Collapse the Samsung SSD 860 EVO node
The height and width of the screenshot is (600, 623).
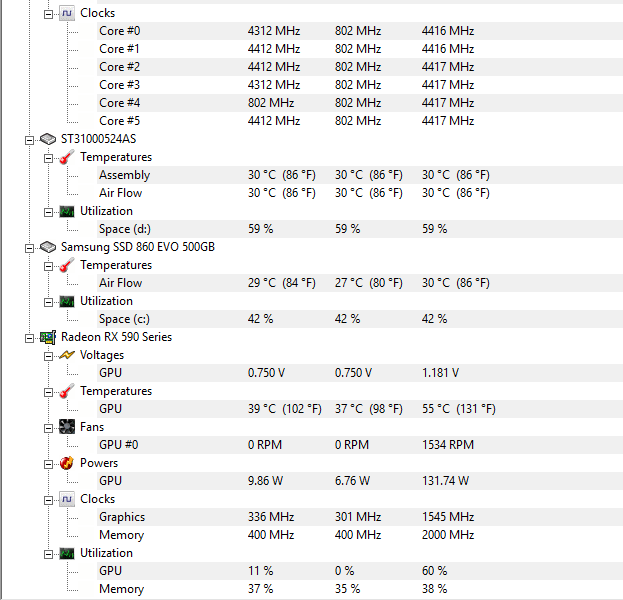30,248
